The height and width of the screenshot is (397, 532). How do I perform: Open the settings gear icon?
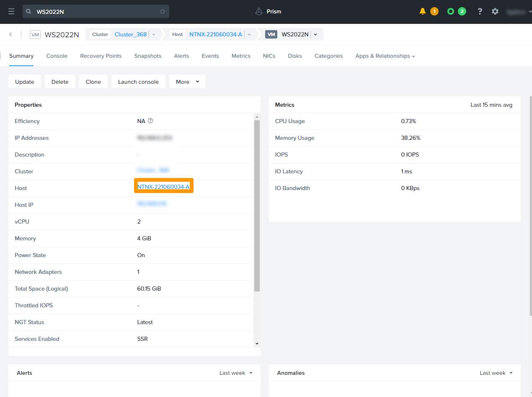(495, 11)
